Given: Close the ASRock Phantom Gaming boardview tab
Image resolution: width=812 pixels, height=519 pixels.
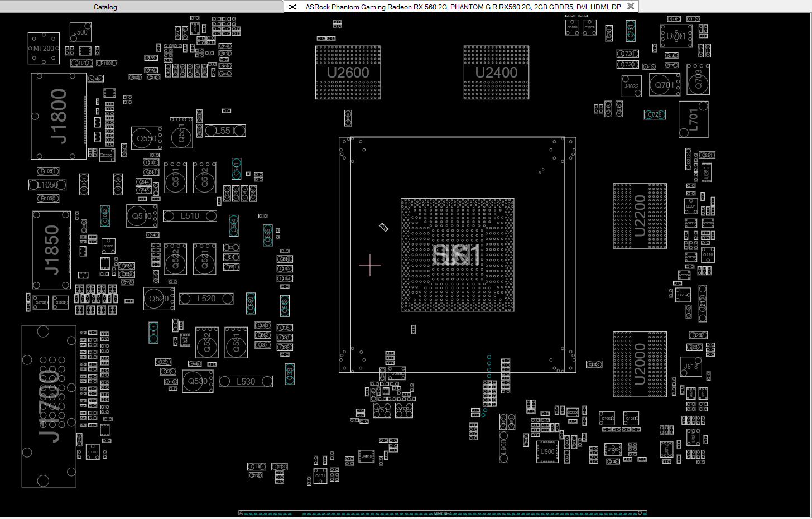Looking at the screenshot, I should [x=631, y=7].
